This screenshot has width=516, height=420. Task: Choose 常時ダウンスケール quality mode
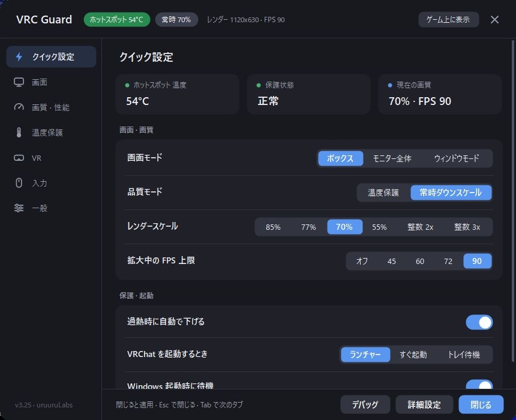451,193
